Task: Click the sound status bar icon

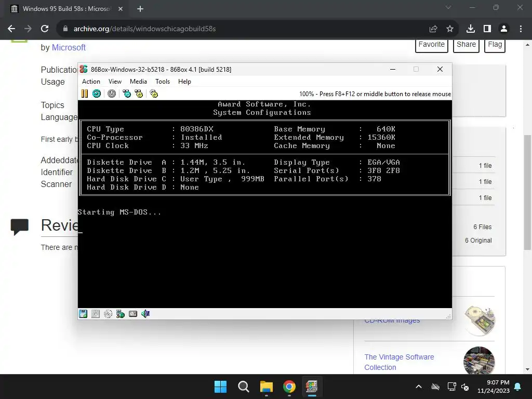Action: pos(145,314)
